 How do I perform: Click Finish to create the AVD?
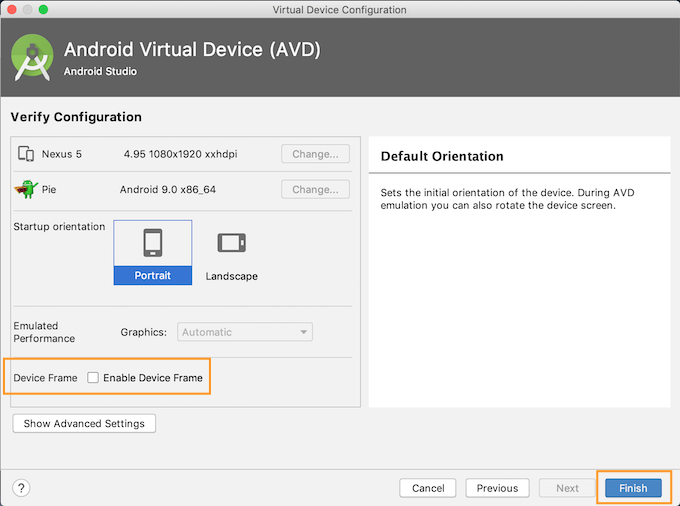click(x=633, y=488)
